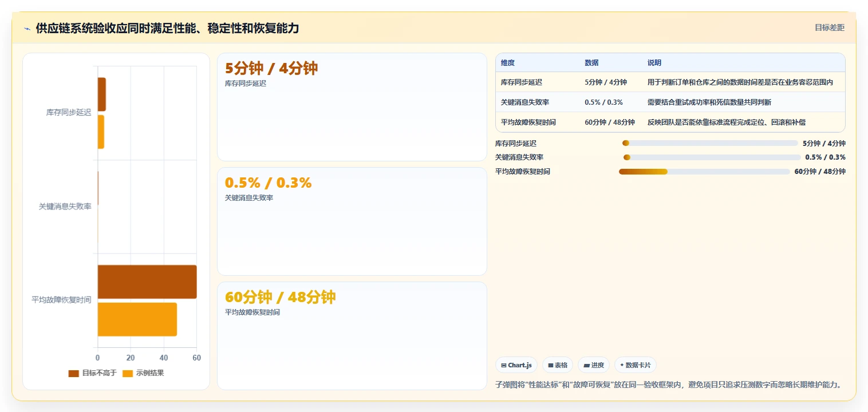Click the 关键消息失败率 progress bar

pyautogui.click(x=712, y=157)
